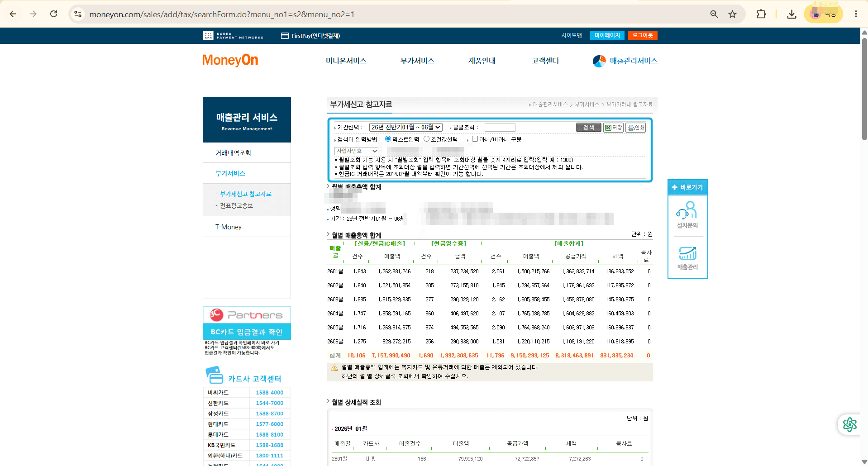The image size is (868, 466).
Task: Open the 기간선택 period dropdown
Action: (x=405, y=128)
